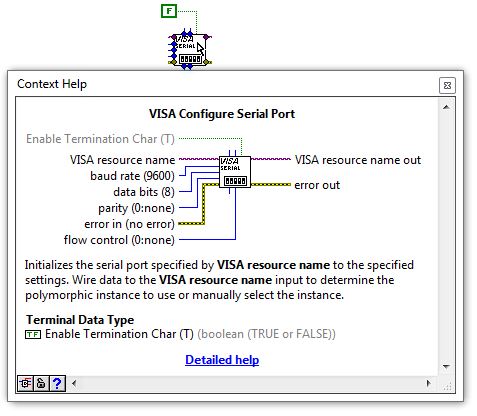The image size is (477, 416).
Task: Select the VISA Serial node on the block diagram
Action: [190, 49]
